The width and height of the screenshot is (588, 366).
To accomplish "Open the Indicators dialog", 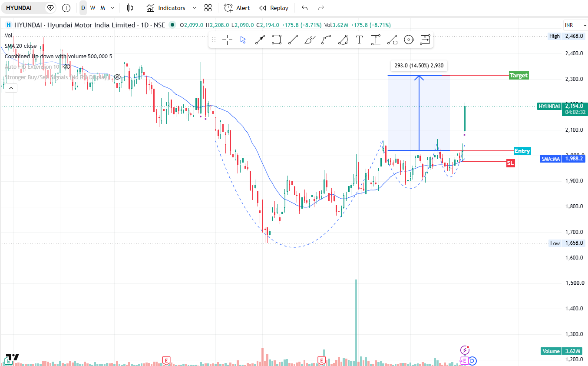I will pos(165,8).
